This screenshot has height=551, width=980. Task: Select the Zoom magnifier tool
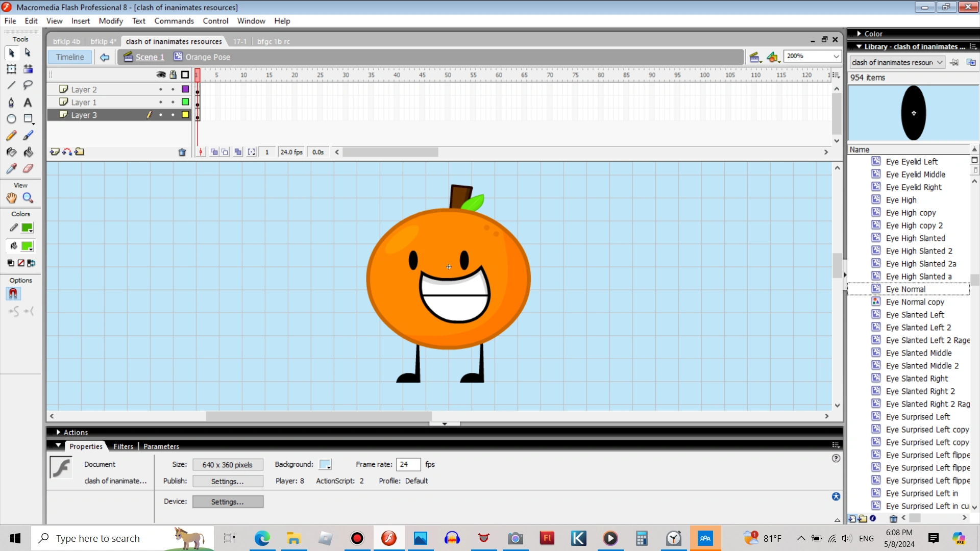28,198
